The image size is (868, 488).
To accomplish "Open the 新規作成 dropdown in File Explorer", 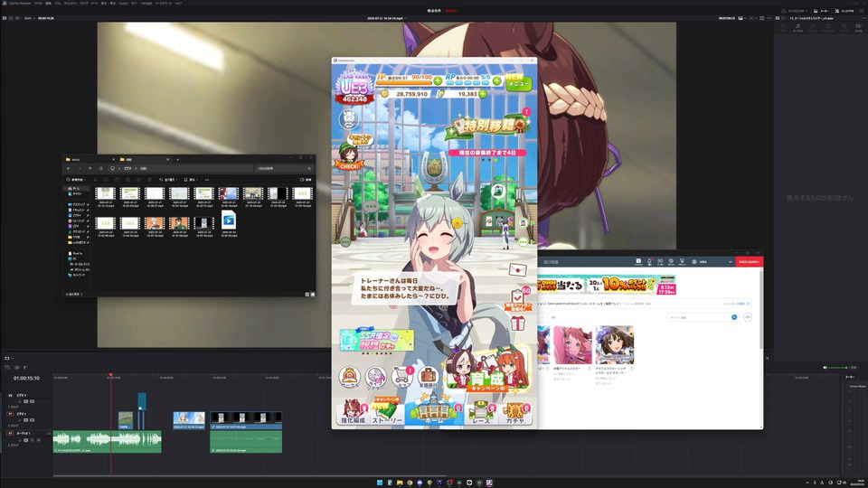I will [x=76, y=179].
